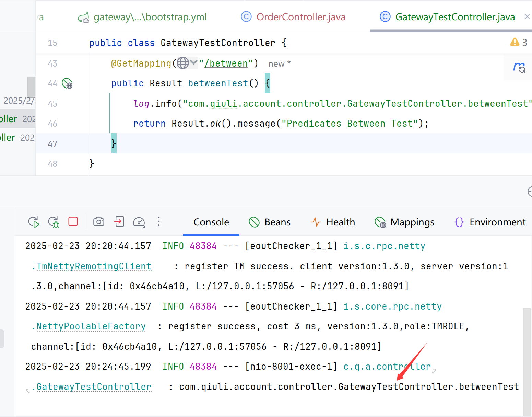Screen dimensions: 532x417
Task: Show the Mappings tab
Action: pyautogui.click(x=405, y=222)
